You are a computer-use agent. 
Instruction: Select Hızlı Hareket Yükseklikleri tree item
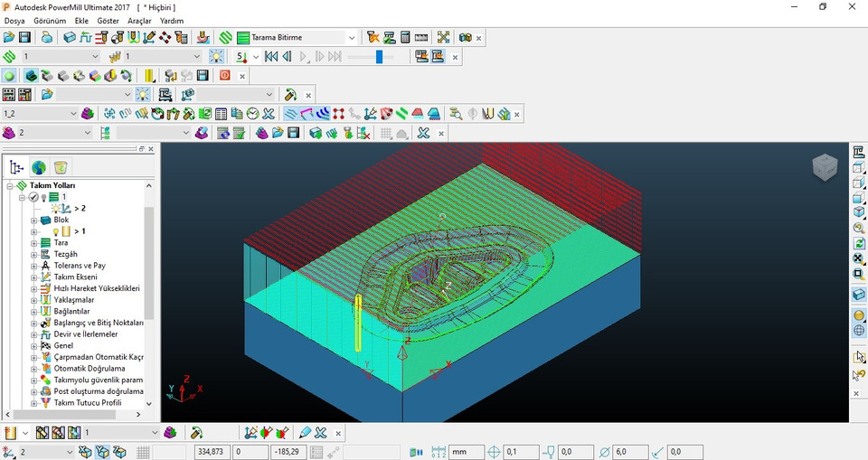pos(97,288)
